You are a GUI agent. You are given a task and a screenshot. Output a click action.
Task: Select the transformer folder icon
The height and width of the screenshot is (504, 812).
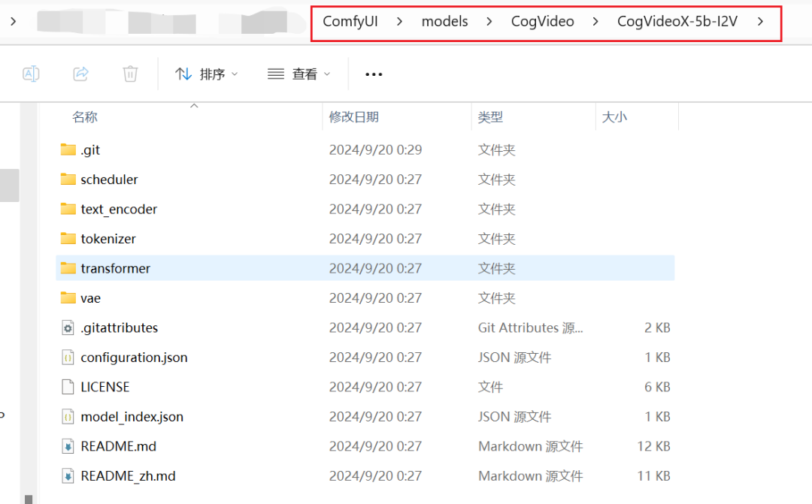[68, 267]
